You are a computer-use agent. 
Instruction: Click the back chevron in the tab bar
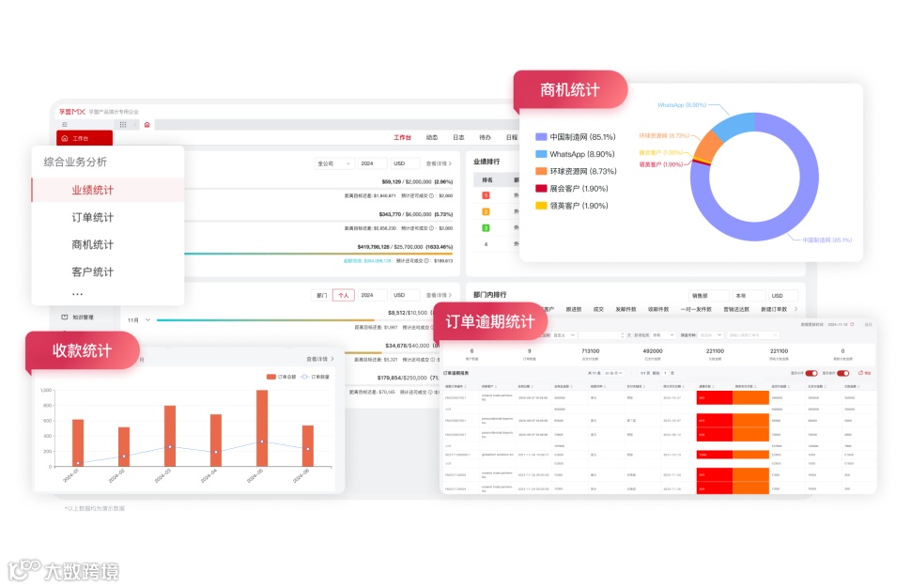[135, 124]
